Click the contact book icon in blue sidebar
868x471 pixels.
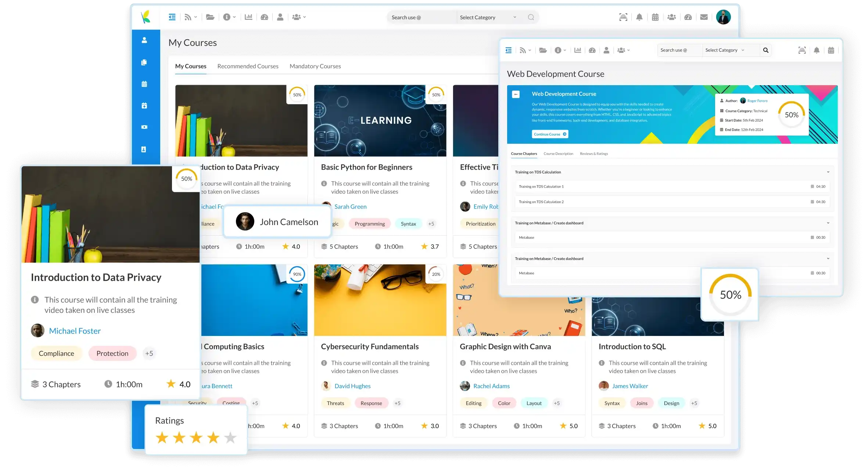144,149
